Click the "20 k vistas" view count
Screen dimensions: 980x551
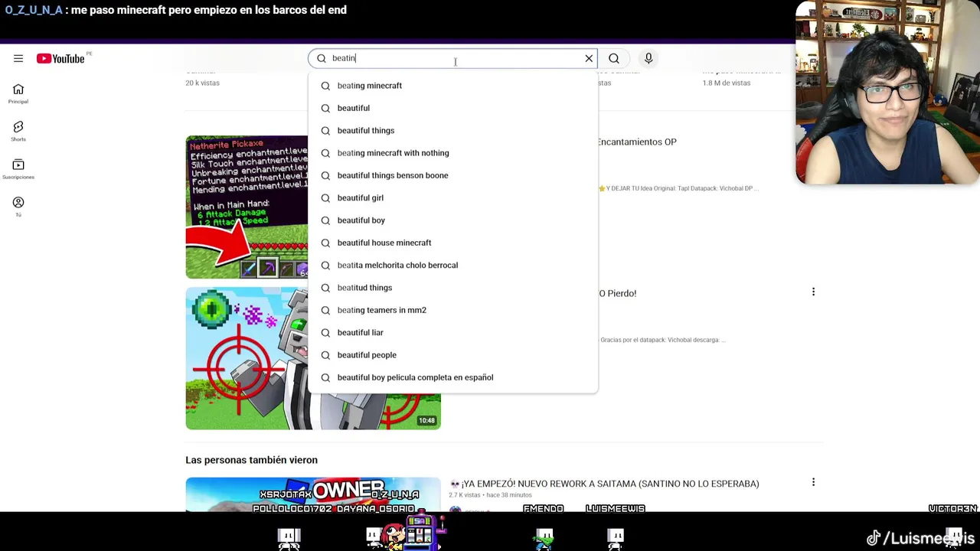click(x=202, y=83)
